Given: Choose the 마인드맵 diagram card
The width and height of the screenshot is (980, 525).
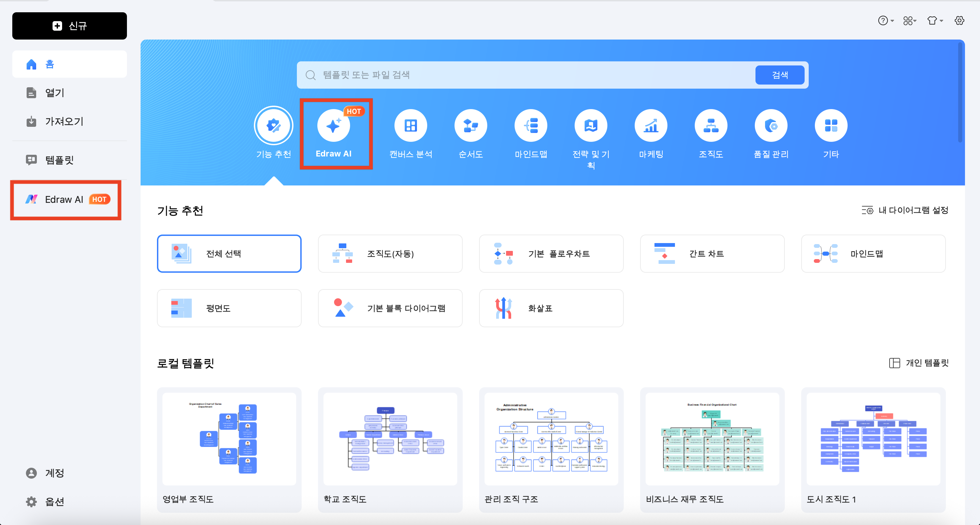Looking at the screenshot, I should (x=873, y=254).
